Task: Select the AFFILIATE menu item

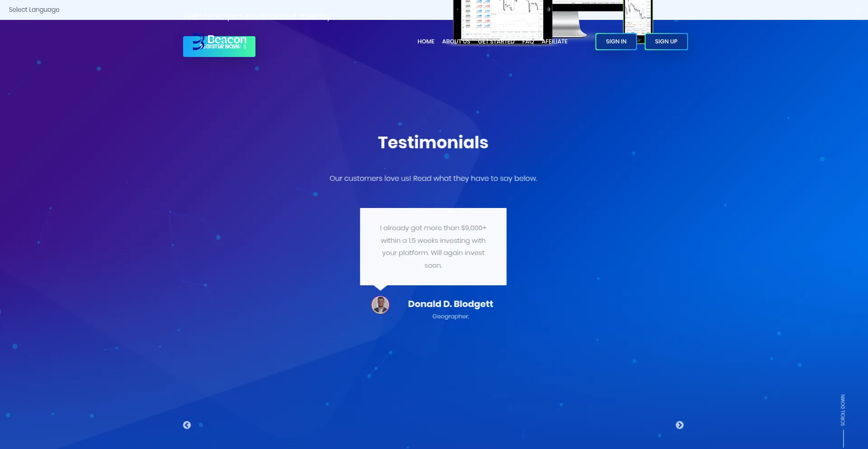Action: (x=554, y=42)
